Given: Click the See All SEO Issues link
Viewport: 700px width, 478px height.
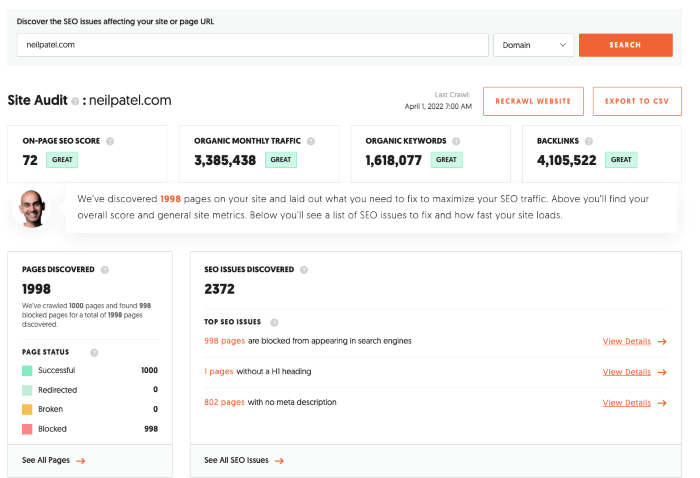Looking at the screenshot, I should click(236, 460).
